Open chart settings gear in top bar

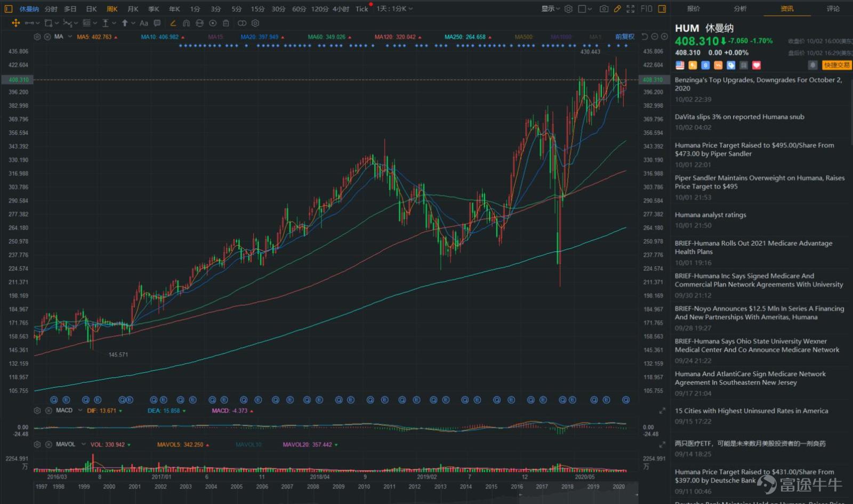(x=568, y=9)
